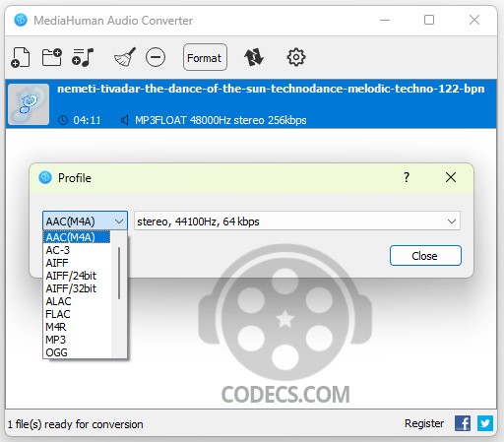Click the Close button in Profile dialog
Image resolution: width=504 pixels, height=442 pixels.
425,255
